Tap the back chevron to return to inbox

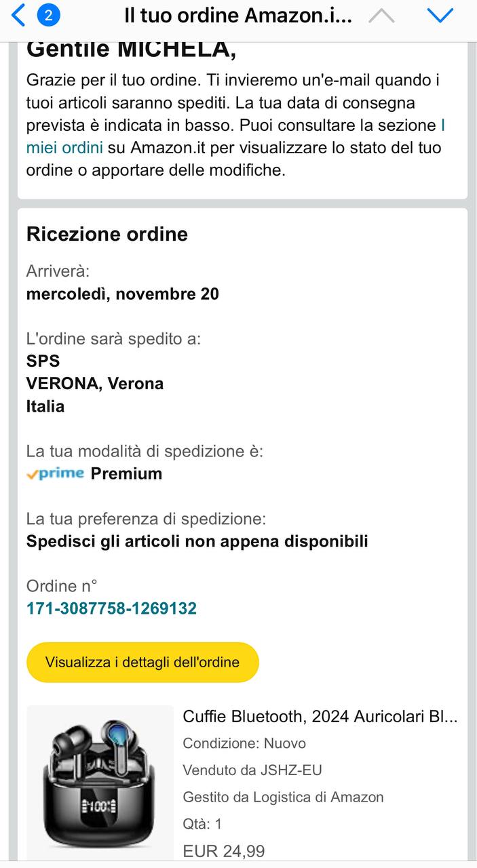(x=18, y=15)
